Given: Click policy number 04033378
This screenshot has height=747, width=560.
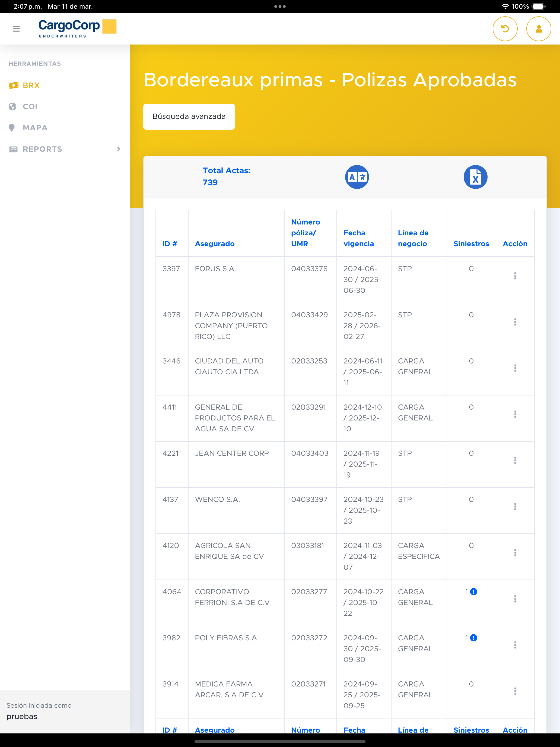Looking at the screenshot, I should pyautogui.click(x=309, y=269).
